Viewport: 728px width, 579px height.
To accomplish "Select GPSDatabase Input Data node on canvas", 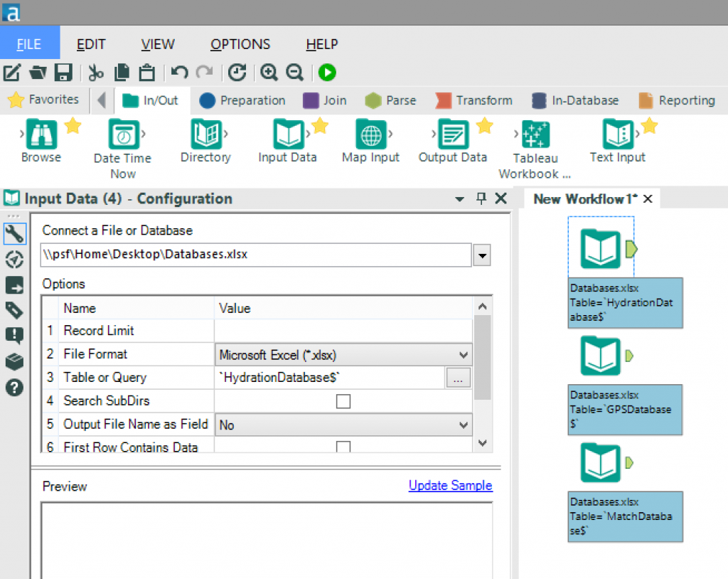I will 600,356.
